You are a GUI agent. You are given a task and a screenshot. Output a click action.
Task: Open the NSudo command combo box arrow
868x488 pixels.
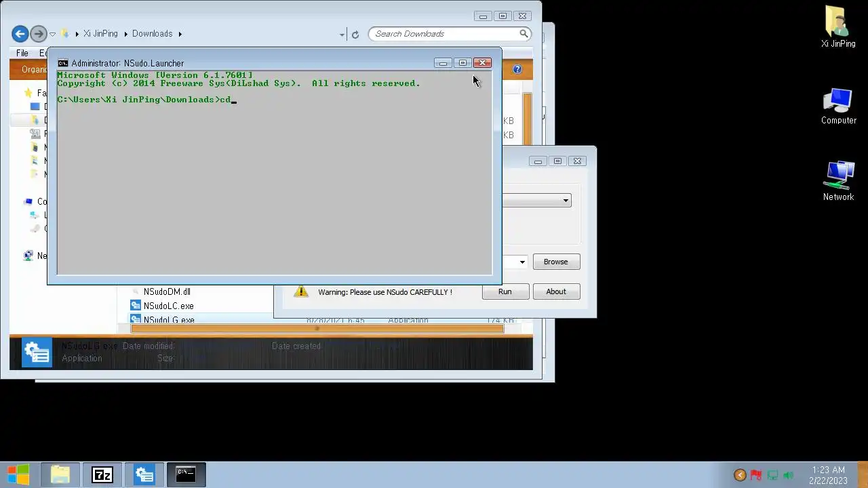(522, 262)
